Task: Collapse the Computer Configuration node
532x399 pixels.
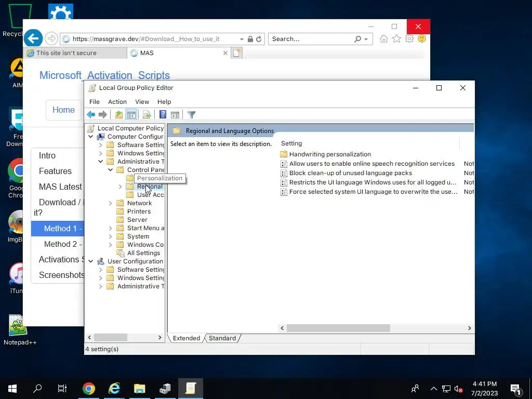Action: [90, 137]
